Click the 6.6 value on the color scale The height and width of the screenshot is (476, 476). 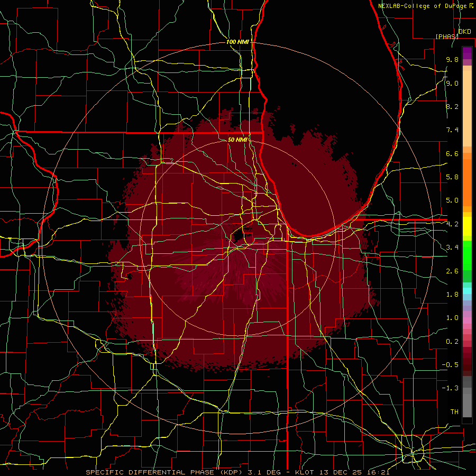coord(452,153)
